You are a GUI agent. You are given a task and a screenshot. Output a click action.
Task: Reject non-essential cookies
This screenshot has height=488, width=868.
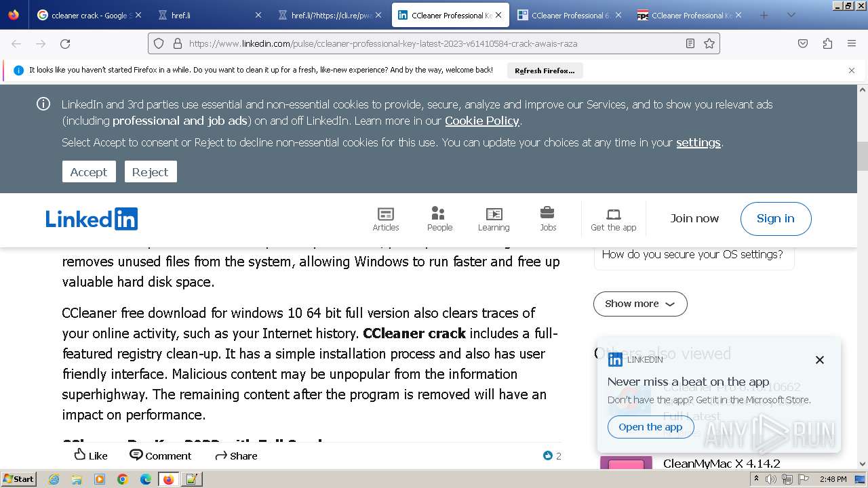151,171
